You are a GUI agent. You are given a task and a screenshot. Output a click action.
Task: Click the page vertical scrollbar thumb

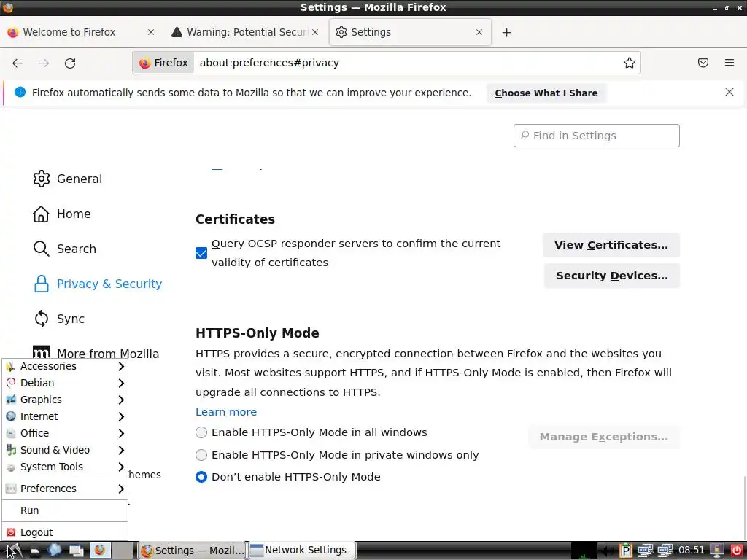(x=744, y=507)
